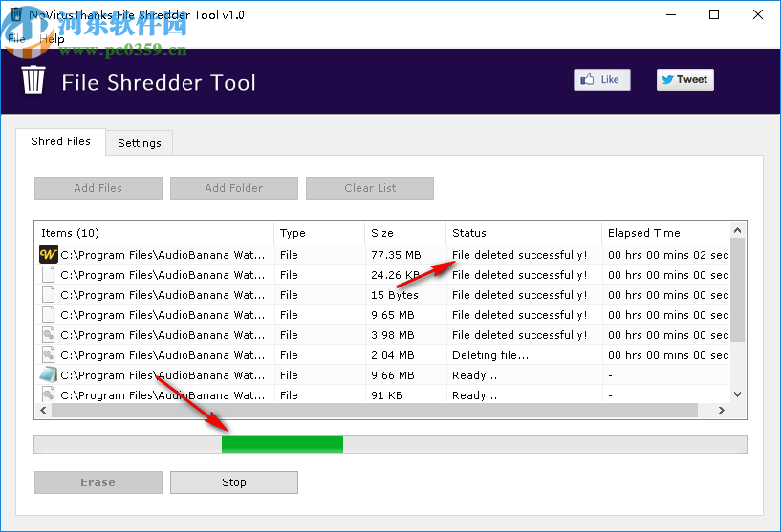Click the Add Folder button
Image resolution: width=781 pixels, height=532 pixels.
pos(233,188)
